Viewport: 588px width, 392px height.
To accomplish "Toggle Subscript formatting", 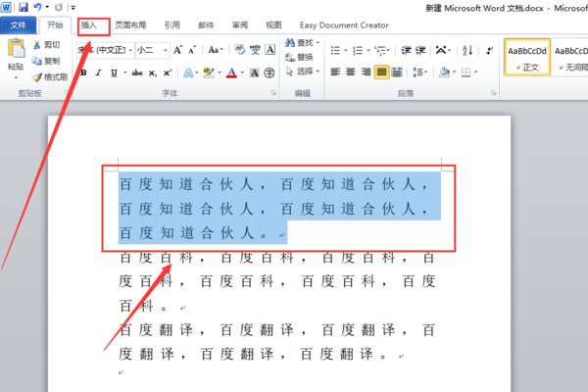I will coord(152,73).
